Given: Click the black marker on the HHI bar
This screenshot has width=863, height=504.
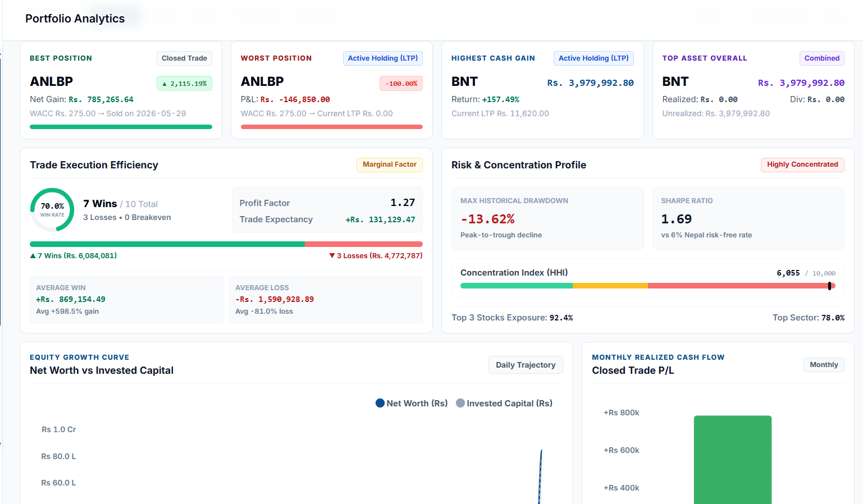Looking at the screenshot, I should click(x=829, y=286).
